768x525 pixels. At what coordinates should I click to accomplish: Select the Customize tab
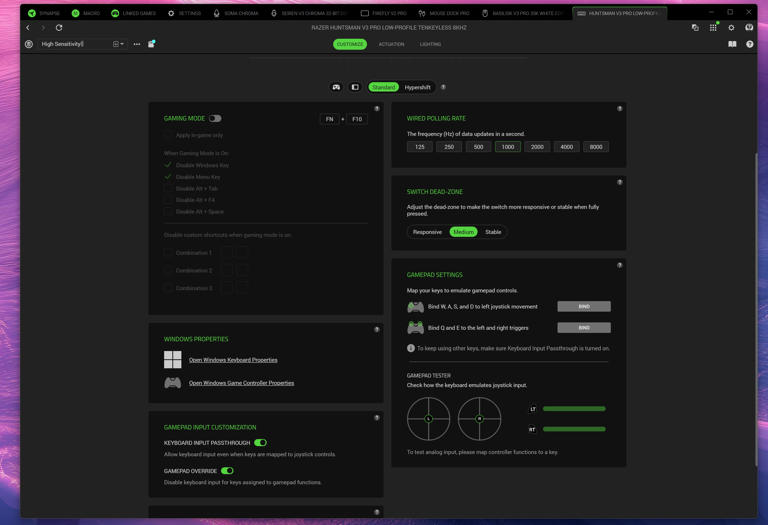point(350,44)
